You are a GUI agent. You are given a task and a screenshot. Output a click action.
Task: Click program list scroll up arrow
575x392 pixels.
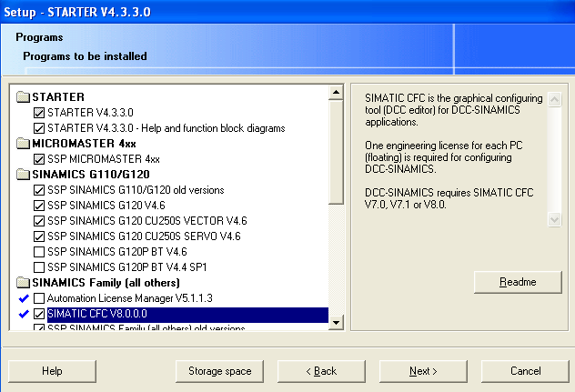click(x=336, y=93)
